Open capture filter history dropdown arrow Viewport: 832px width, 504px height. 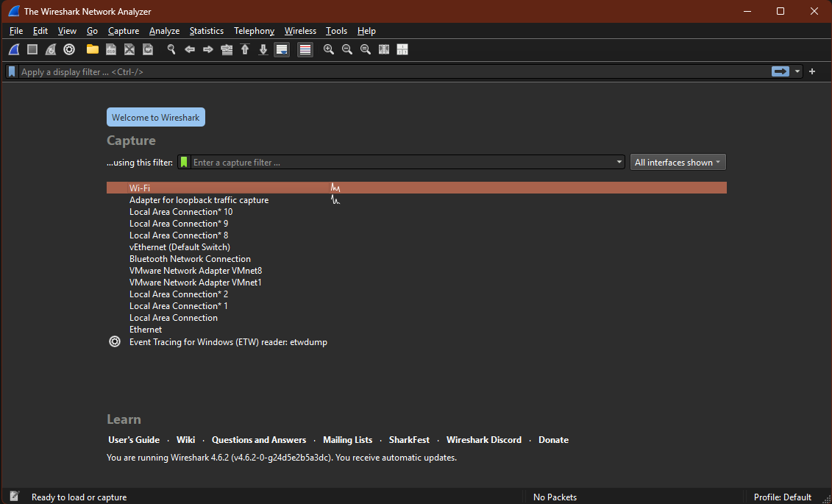(x=619, y=162)
